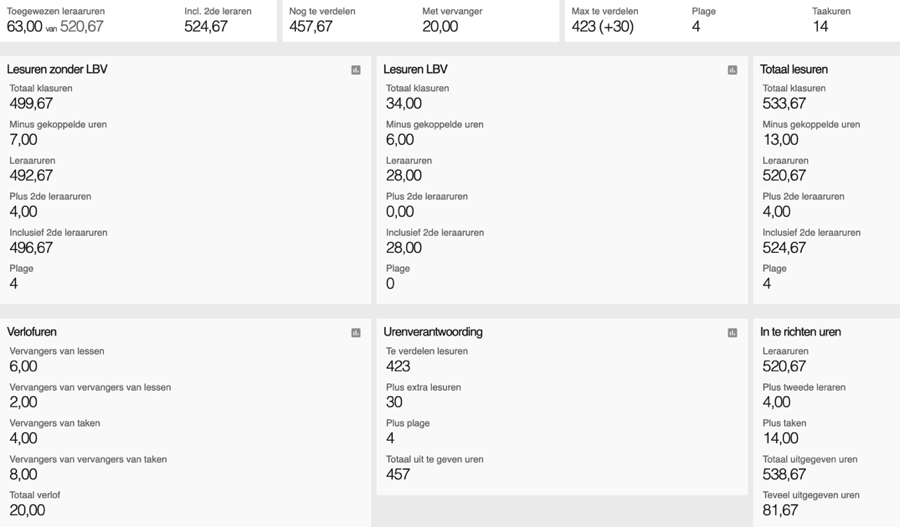900x527 pixels.
Task: Click Totaal uit te geven uren 457
Action: [398, 474]
